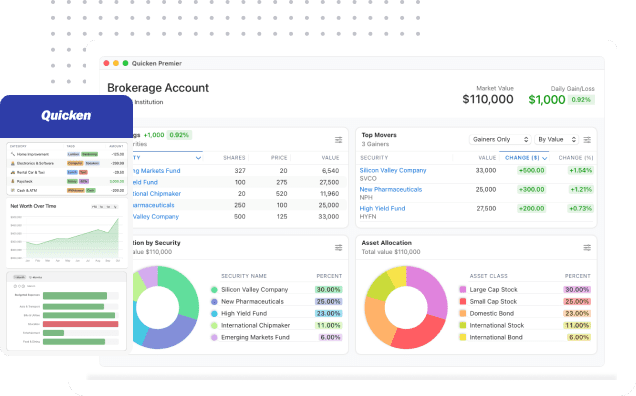The width and height of the screenshot is (636, 396).
Task: Click the ASSET CLASS column header
Action: coord(488,276)
